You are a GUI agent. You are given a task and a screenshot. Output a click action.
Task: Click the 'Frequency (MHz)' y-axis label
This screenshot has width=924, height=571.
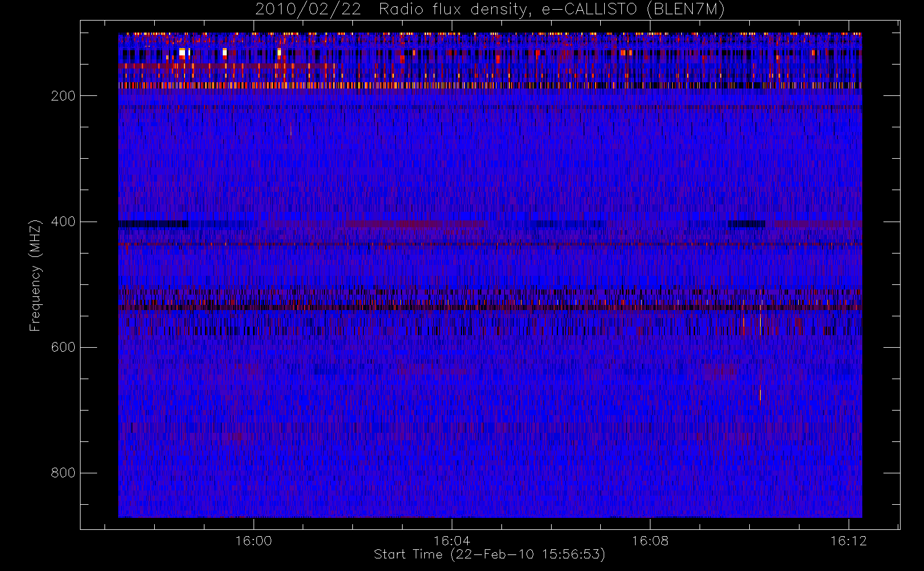click(x=35, y=276)
